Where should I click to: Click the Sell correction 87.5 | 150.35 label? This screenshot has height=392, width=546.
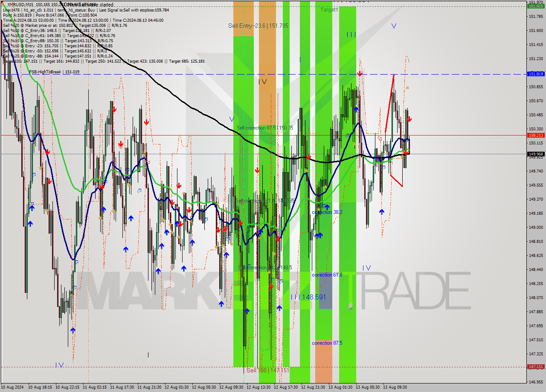tap(265, 128)
